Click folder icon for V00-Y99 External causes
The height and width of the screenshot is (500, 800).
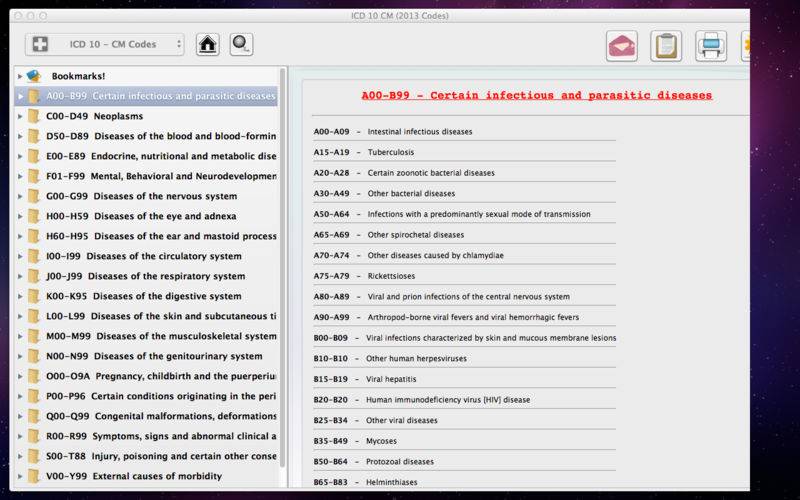(x=34, y=476)
